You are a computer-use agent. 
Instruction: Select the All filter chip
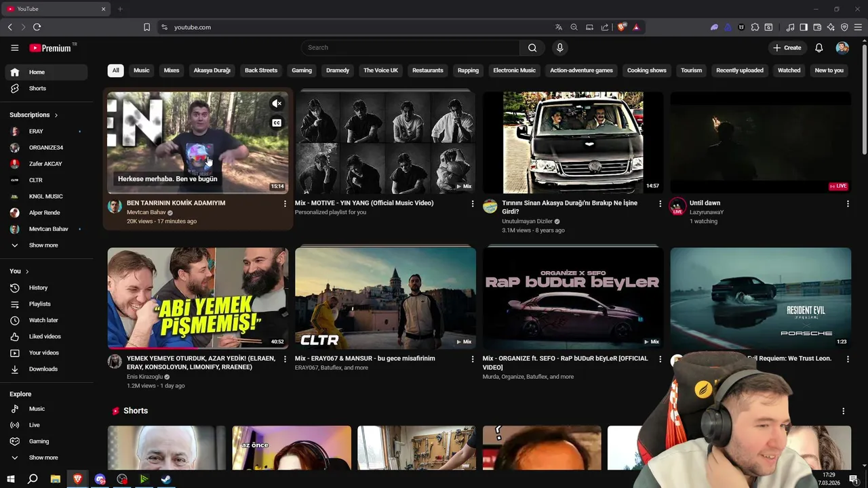pyautogui.click(x=115, y=70)
